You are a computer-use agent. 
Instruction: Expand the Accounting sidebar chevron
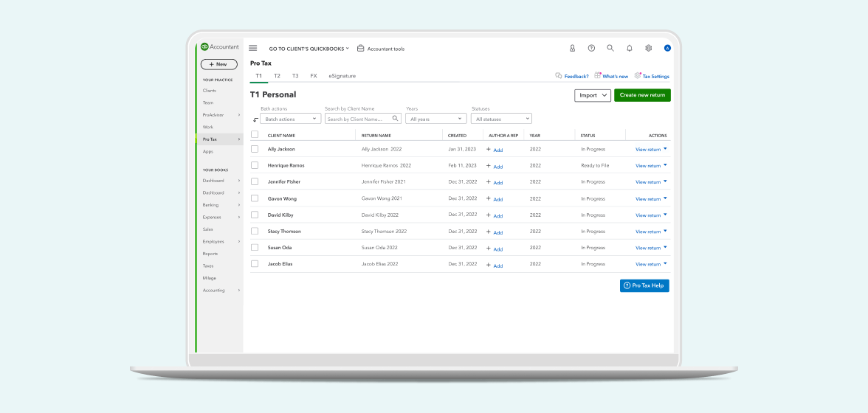pos(239,291)
